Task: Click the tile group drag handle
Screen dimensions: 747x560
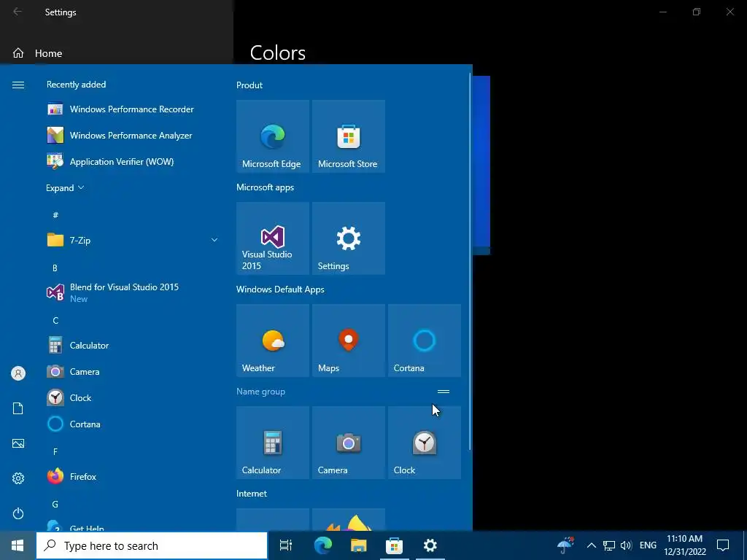Action: pos(443,392)
